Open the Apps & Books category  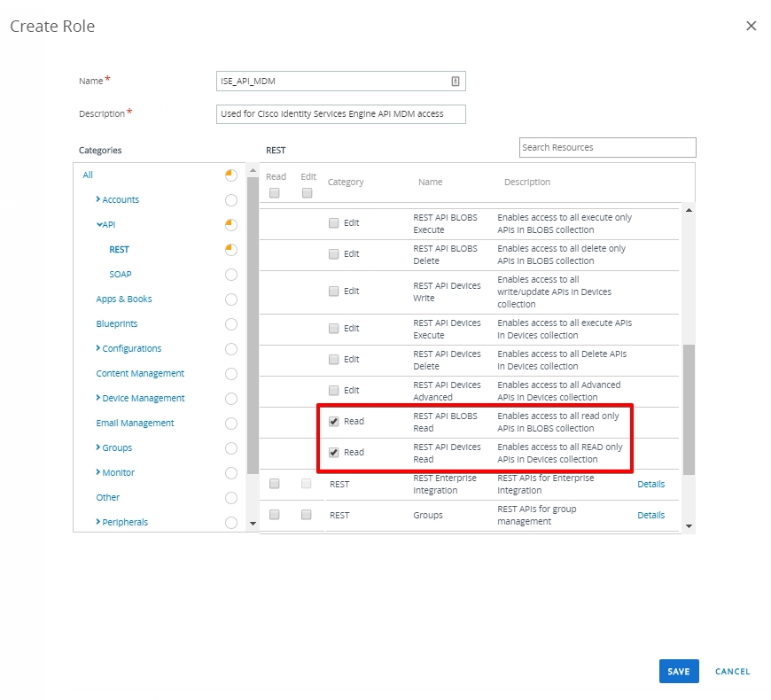pos(124,299)
